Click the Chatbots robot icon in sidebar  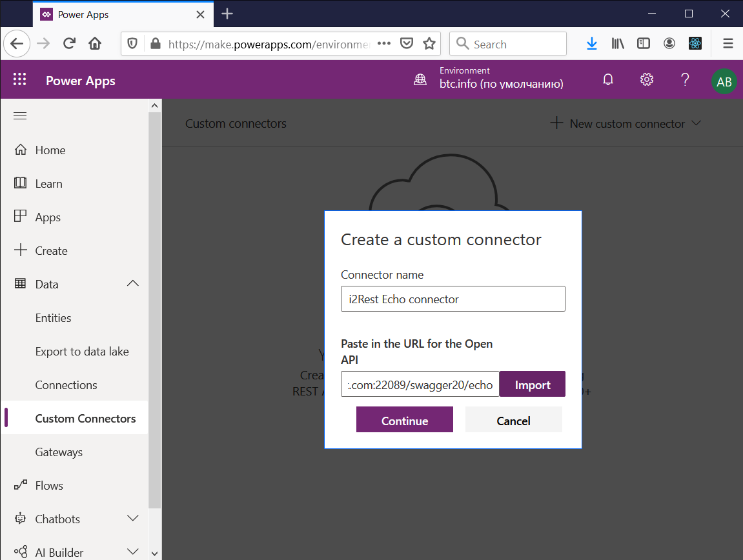(21, 518)
